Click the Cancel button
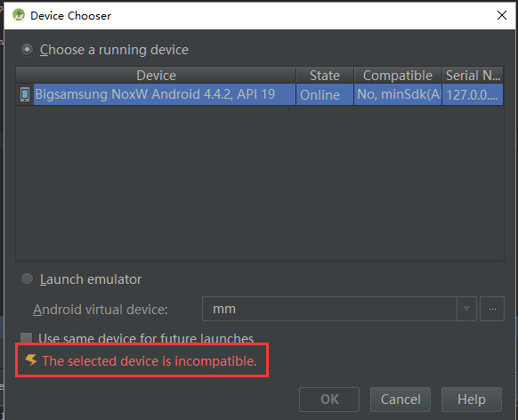This screenshot has width=518, height=420. tap(401, 400)
